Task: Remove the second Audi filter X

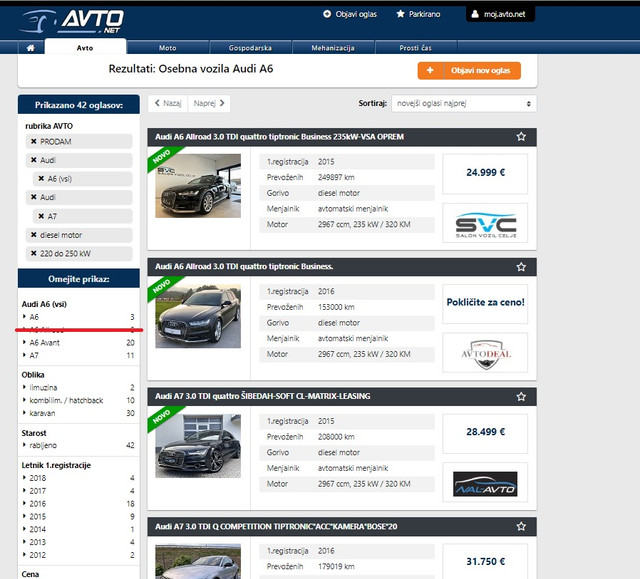Action: [34, 197]
